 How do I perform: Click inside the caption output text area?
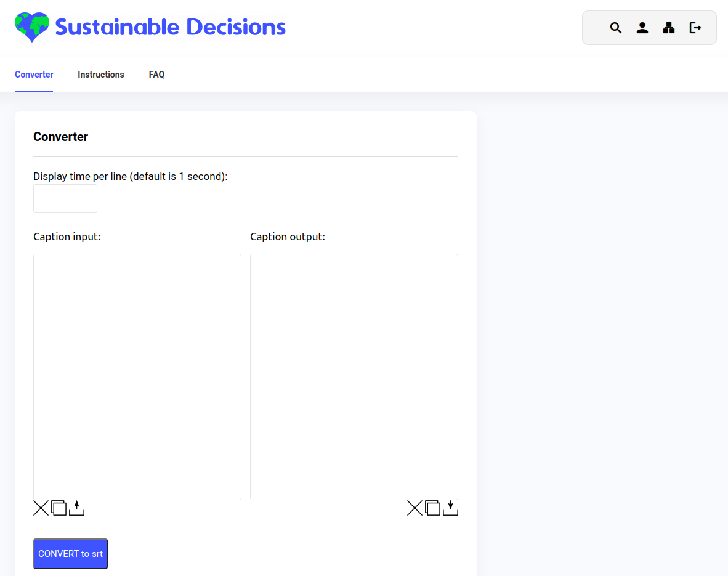pyautogui.click(x=354, y=376)
